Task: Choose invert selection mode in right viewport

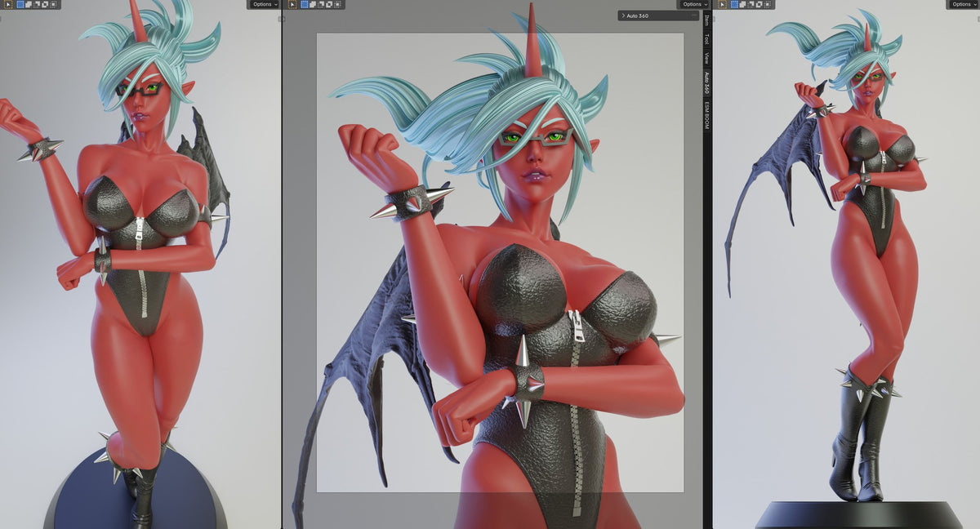Action: 759,4
